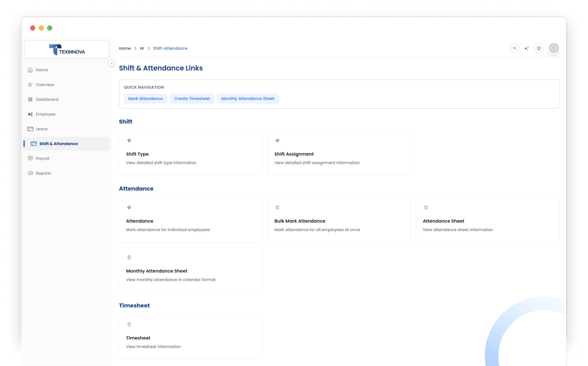The image size is (588, 366).
Task: Click the Mark Attendance quick navigation button
Action: click(x=146, y=98)
